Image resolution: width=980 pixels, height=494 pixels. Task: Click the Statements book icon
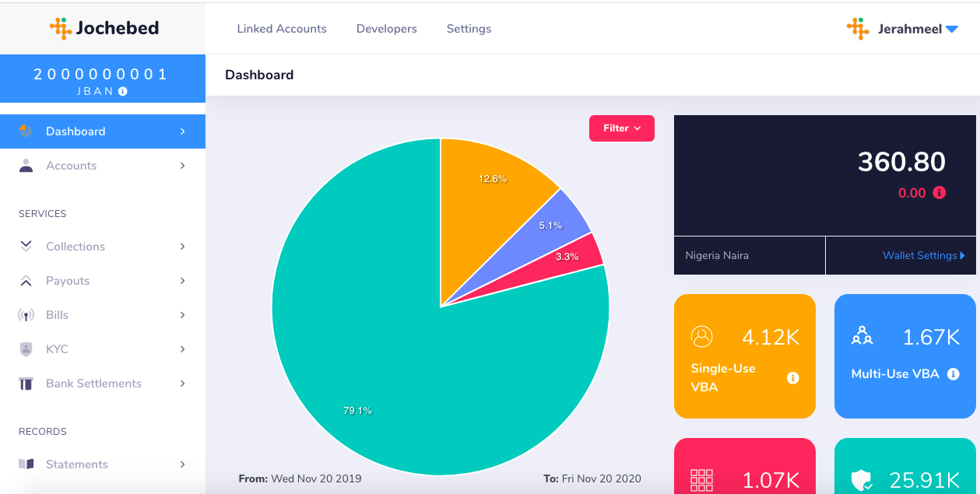pyautogui.click(x=26, y=464)
